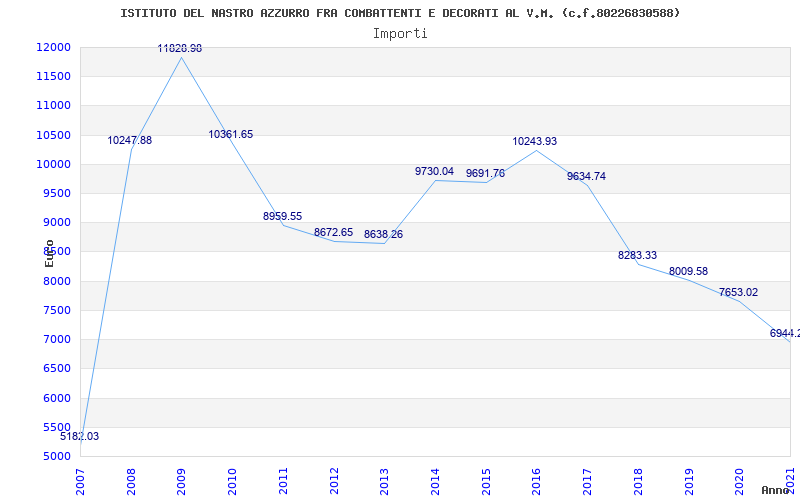Screen dimensions: 800x500
Task: Select the x-axis year 2015
Action: 486,481
